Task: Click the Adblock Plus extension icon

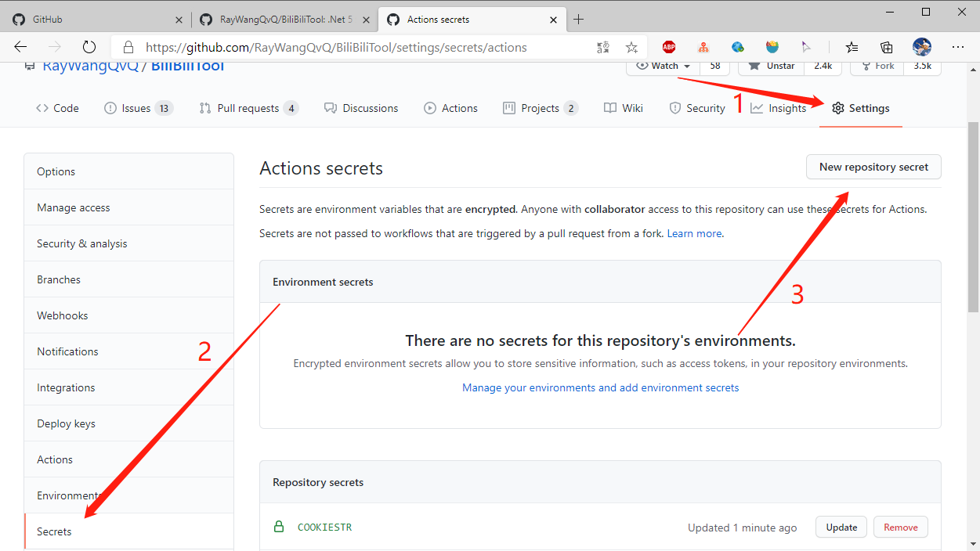Action: point(668,47)
